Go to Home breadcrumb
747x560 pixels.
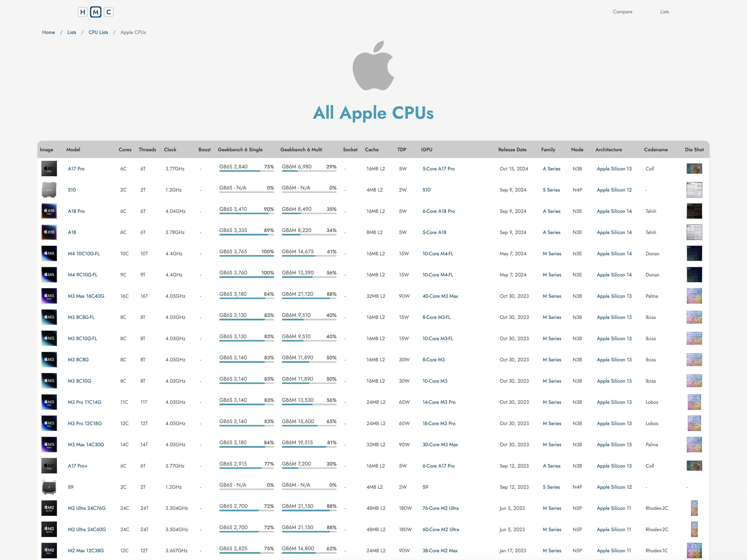(49, 32)
